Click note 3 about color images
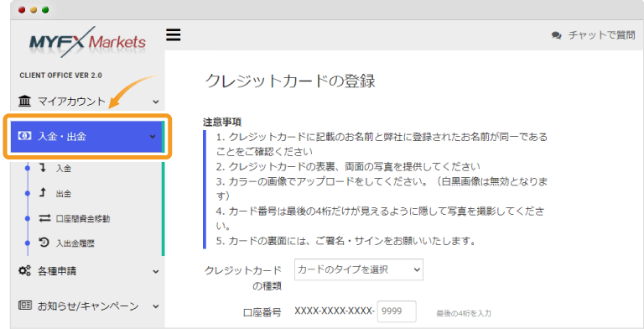The width and height of the screenshot is (644, 329). pyautogui.click(x=382, y=189)
